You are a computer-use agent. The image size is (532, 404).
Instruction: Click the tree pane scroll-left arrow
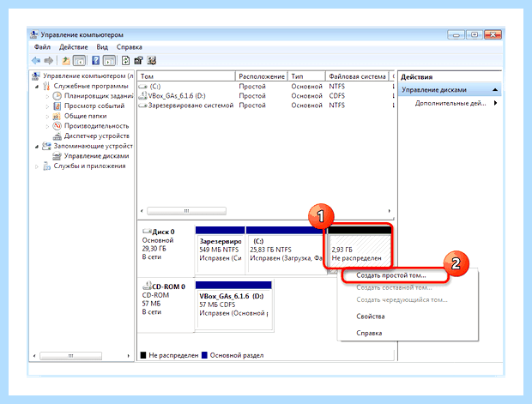coord(34,356)
